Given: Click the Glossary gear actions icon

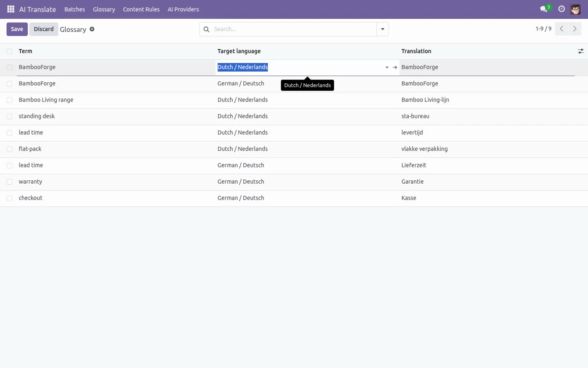Looking at the screenshot, I should 92,29.
